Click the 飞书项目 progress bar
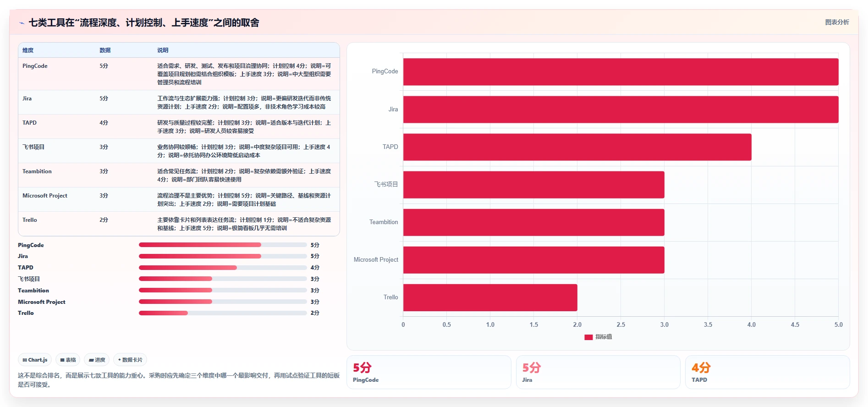Viewport: 868px width, 407px height. (x=223, y=279)
